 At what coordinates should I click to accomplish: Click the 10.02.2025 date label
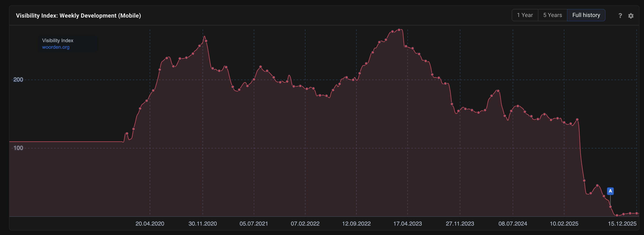[x=564, y=224]
